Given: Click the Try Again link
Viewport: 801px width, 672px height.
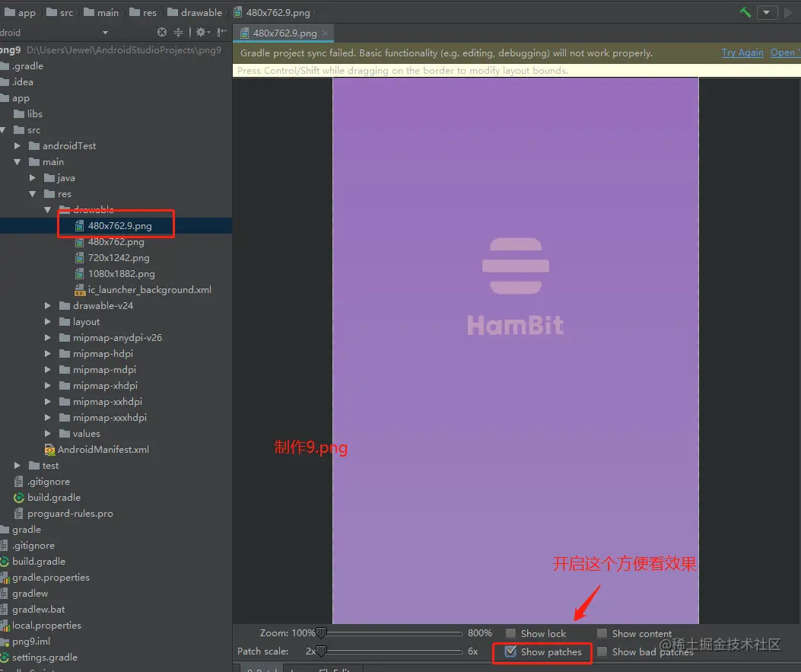Looking at the screenshot, I should 742,53.
